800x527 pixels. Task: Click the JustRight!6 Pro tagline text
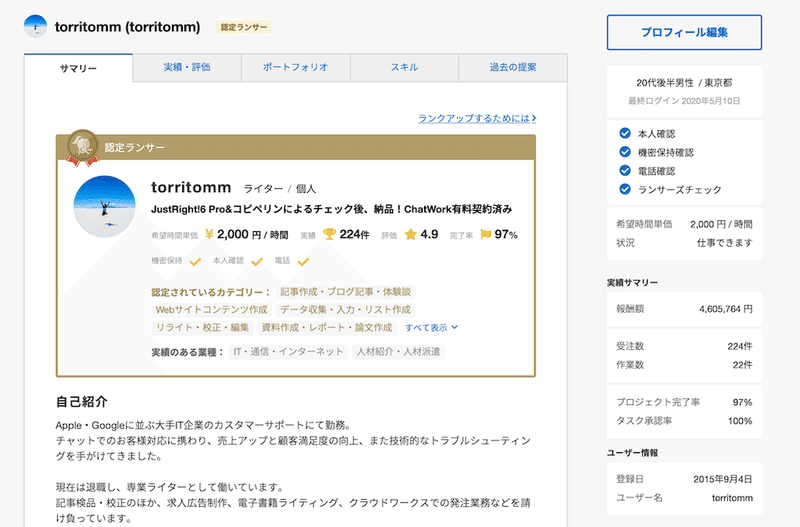[x=332, y=209]
